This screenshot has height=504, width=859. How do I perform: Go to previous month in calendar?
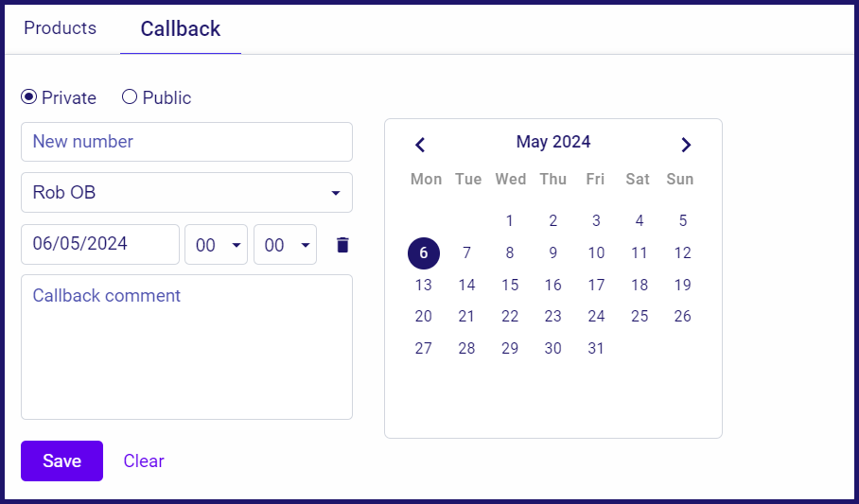click(x=420, y=145)
